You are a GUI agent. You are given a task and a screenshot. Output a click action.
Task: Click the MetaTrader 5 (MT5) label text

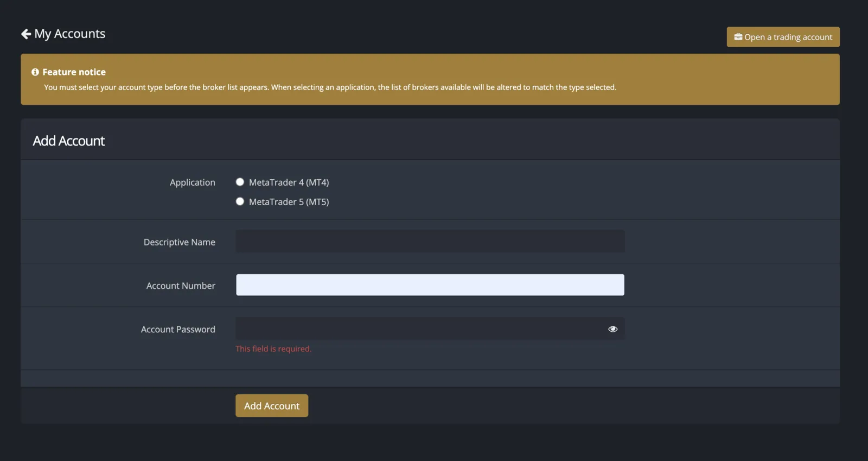point(289,202)
